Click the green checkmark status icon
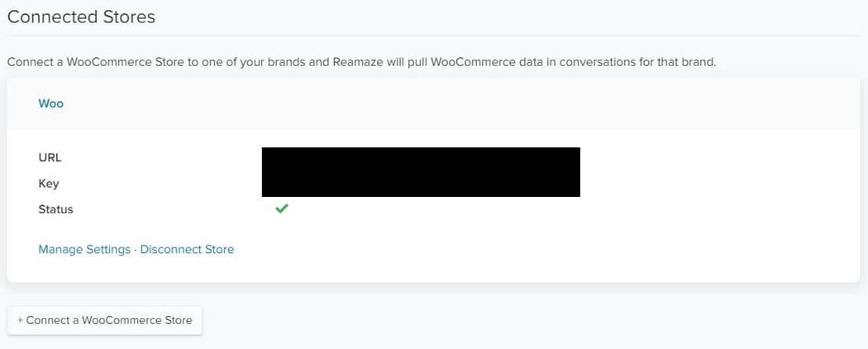Image resolution: width=868 pixels, height=349 pixels. pos(282,209)
